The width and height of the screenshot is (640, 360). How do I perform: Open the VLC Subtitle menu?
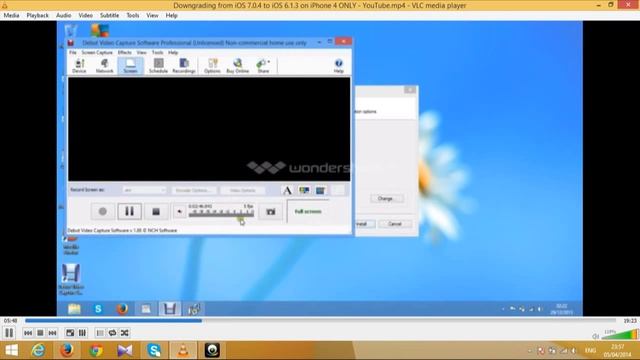pos(109,15)
